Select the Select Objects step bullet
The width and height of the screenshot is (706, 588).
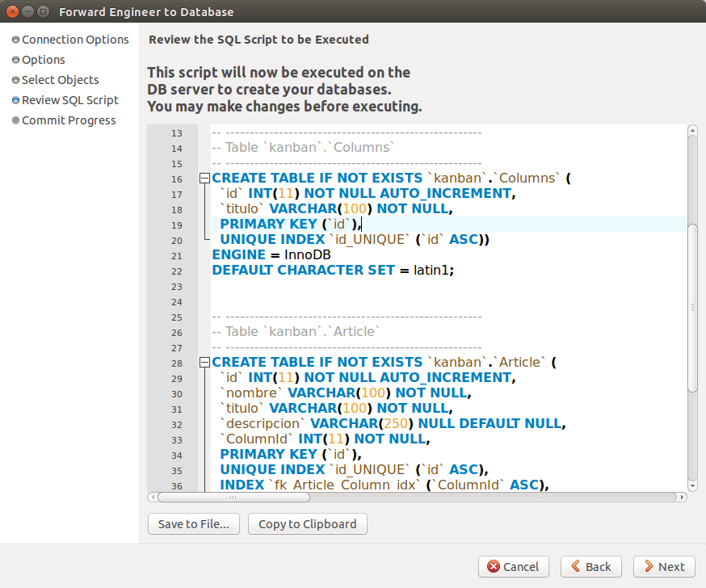[x=16, y=80]
